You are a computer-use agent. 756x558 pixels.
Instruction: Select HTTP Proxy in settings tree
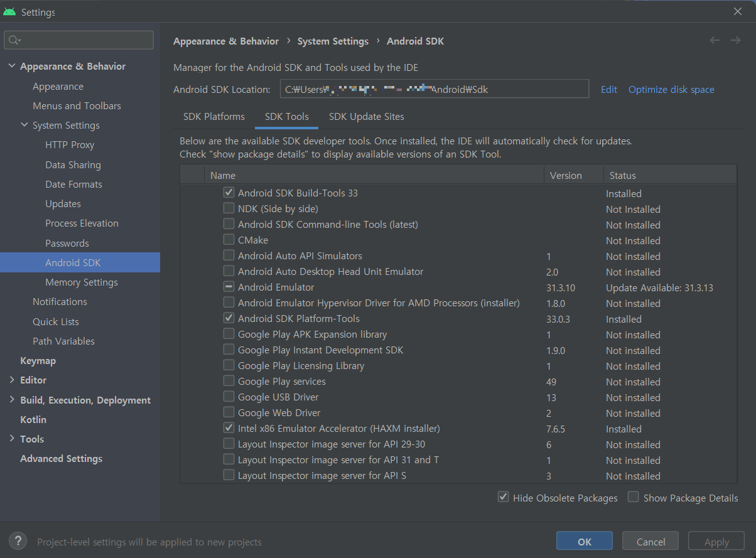point(70,144)
